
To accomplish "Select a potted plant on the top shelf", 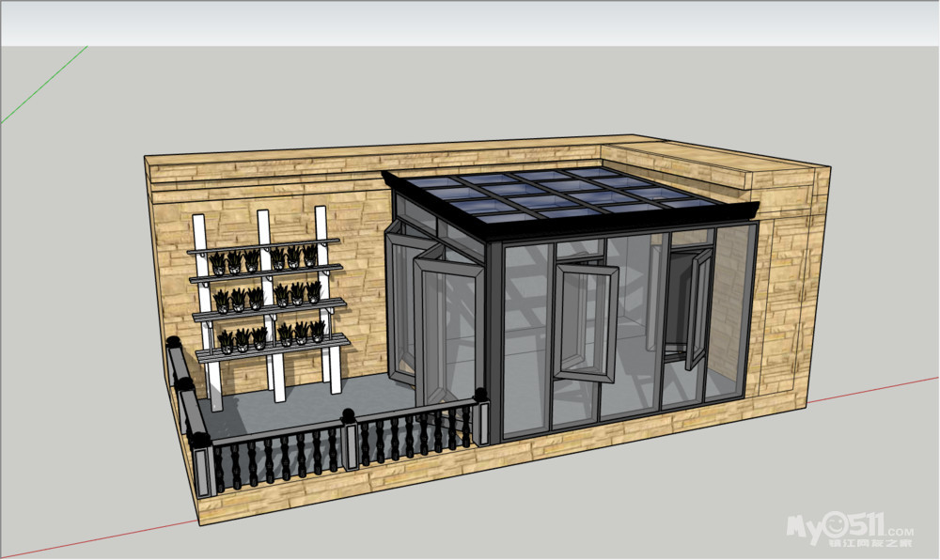I will 252,260.
